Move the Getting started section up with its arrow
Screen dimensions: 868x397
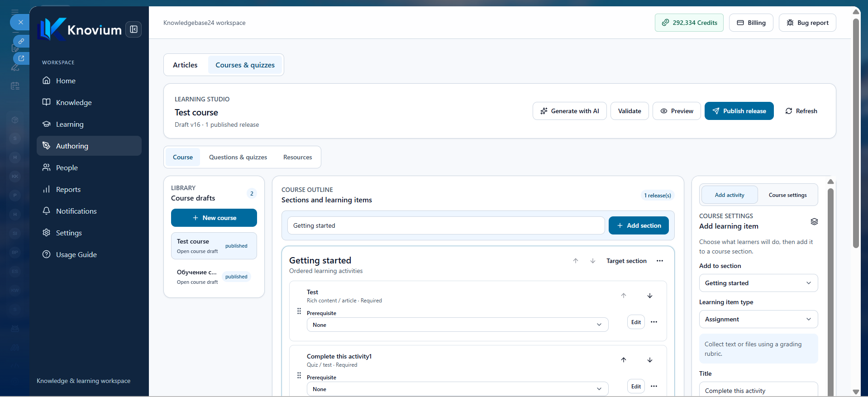click(x=576, y=261)
